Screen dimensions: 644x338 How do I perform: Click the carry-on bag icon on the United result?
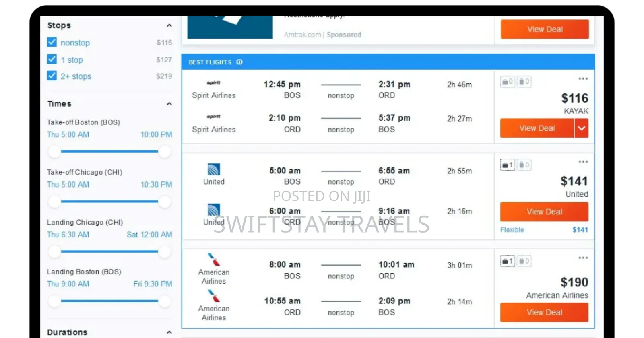[x=508, y=165]
